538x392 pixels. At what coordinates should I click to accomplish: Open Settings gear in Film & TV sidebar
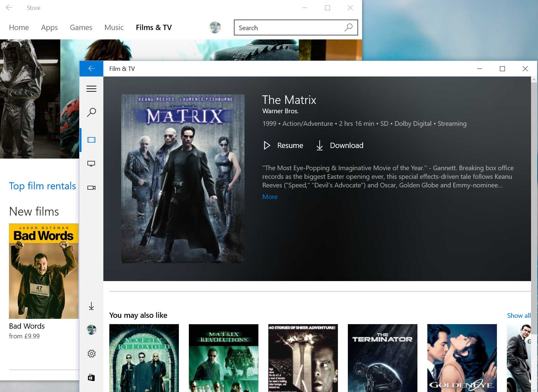click(x=91, y=354)
